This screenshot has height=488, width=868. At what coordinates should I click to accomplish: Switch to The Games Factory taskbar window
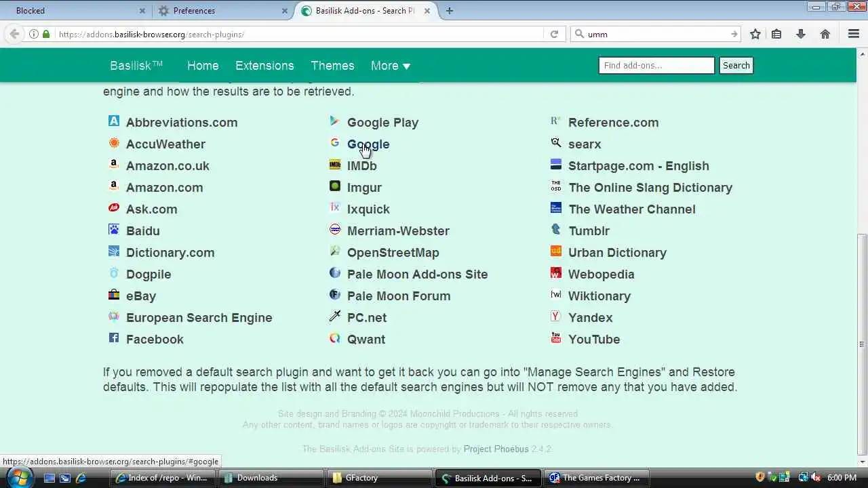597,478
